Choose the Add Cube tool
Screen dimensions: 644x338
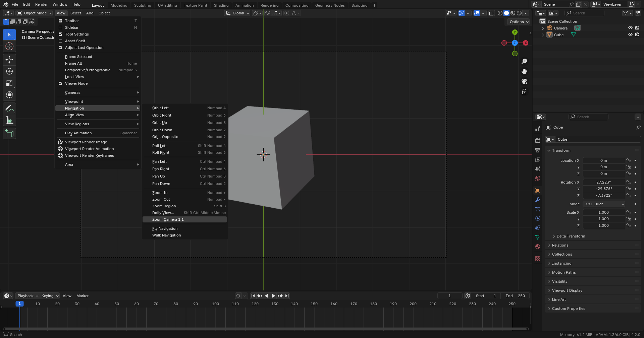pyautogui.click(x=9, y=134)
